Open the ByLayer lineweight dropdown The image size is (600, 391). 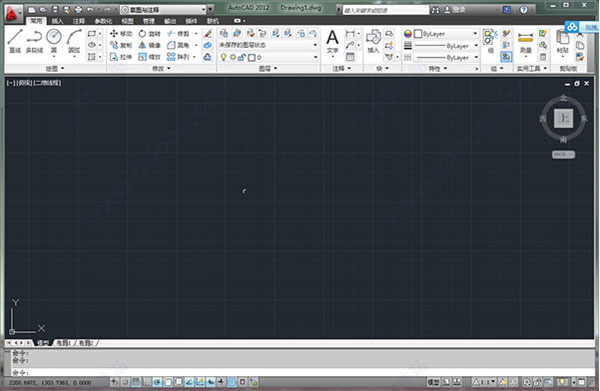click(x=446, y=46)
